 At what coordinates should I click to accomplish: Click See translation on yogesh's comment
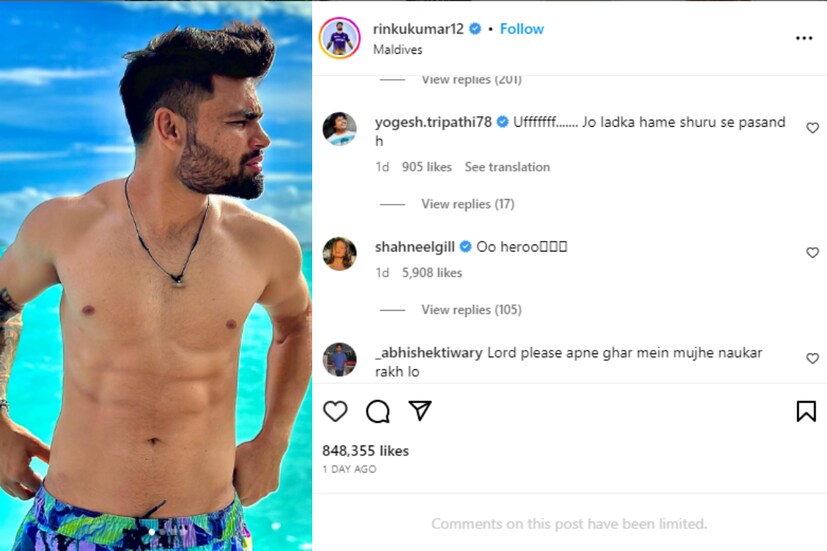507,167
